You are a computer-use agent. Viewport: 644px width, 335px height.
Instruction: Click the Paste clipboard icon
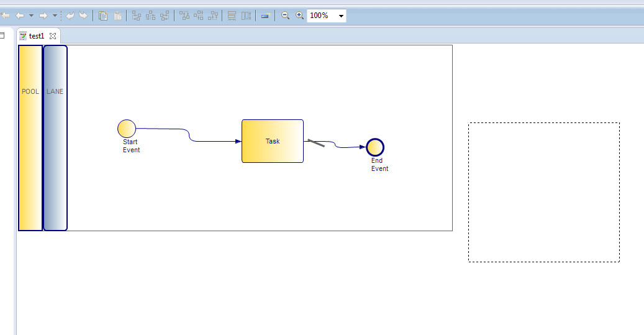click(117, 16)
